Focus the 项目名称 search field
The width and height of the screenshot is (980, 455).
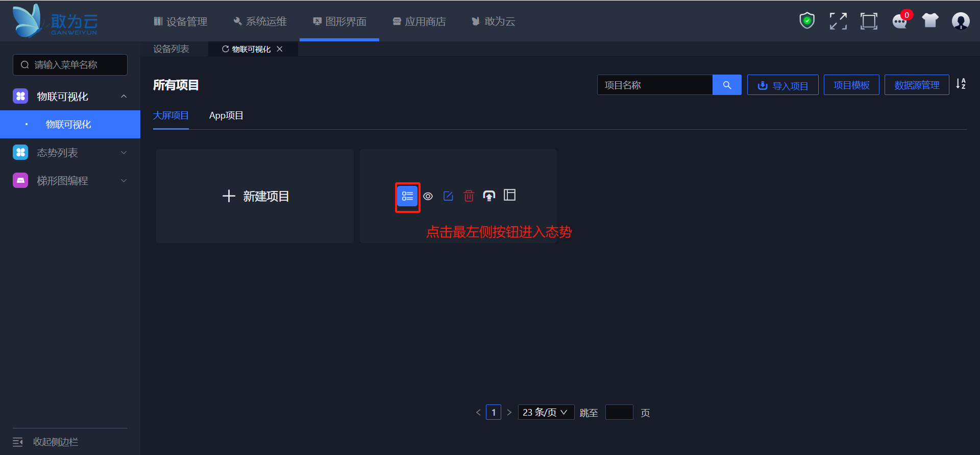tap(655, 85)
